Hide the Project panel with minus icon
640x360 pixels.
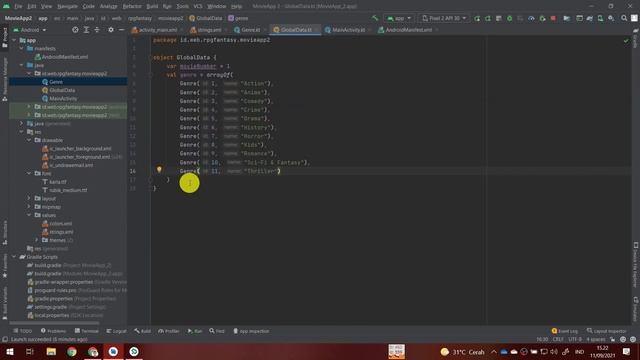(121, 30)
